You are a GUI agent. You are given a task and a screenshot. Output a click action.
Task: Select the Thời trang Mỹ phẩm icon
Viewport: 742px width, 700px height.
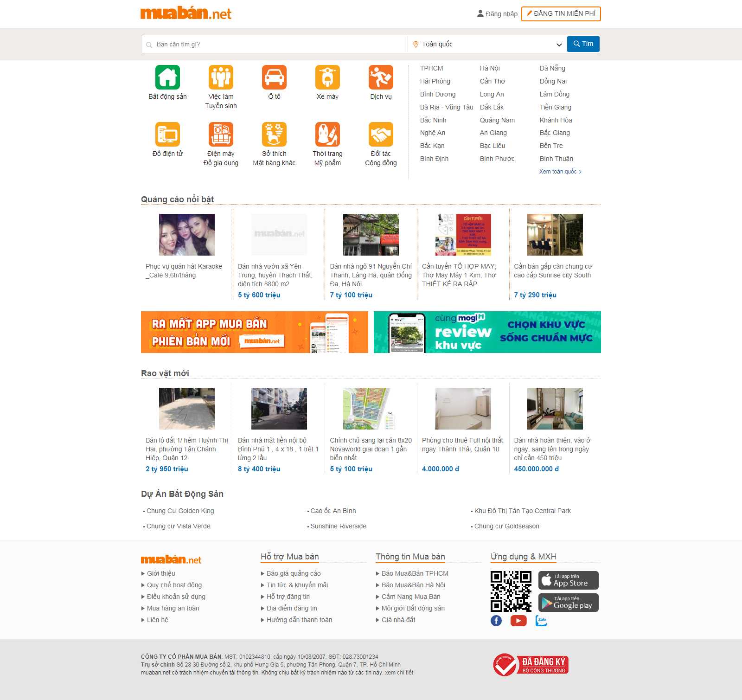327,135
